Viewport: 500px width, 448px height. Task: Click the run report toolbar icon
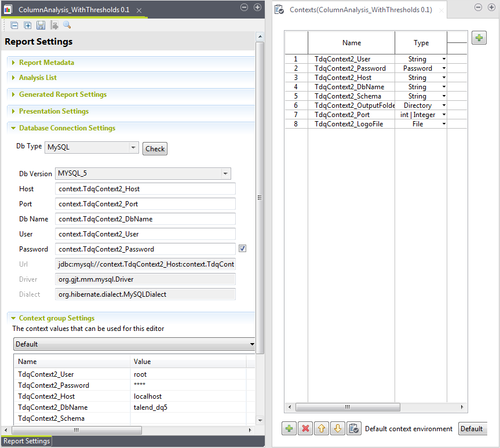(54, 26)
